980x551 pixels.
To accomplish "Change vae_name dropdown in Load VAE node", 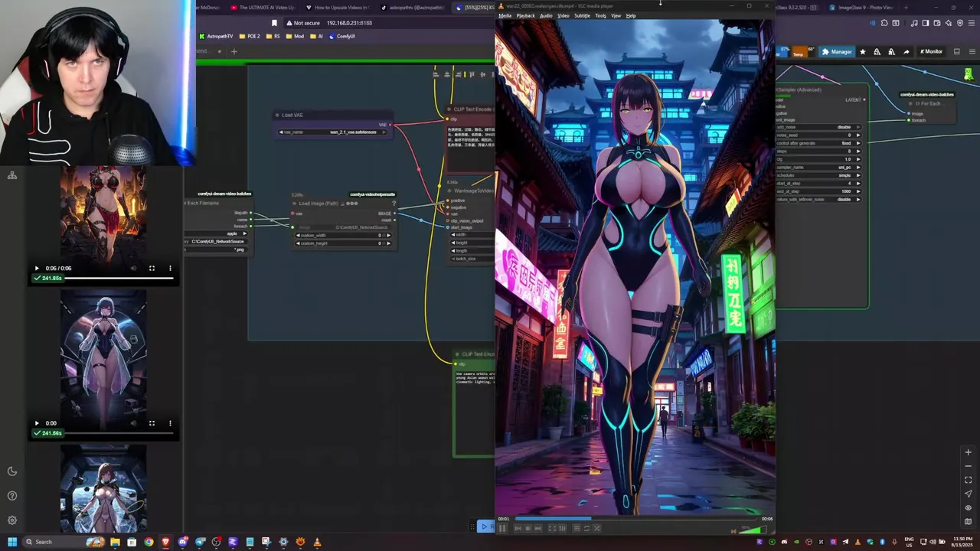I will [332, 132].
